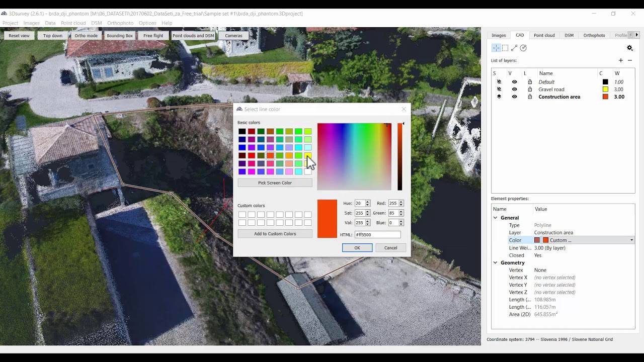Image resolution: width=644 pixels, height=362 pixels.
Task: Click the circular measure tool icon
Action: [x=523, y=48]
